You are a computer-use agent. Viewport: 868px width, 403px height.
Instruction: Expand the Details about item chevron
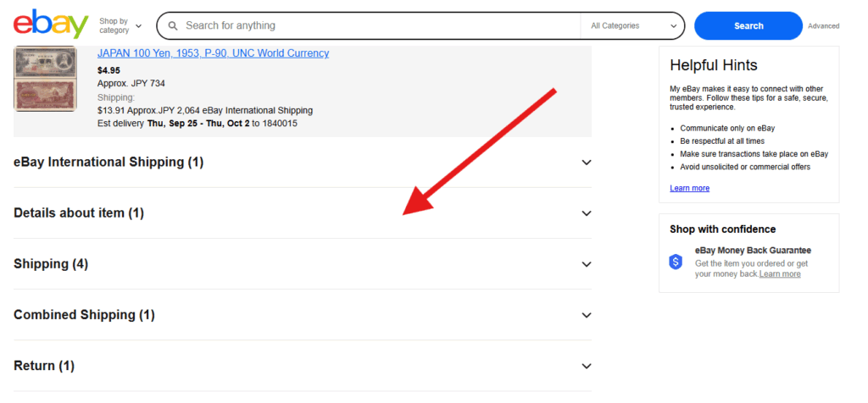[x=586, y=213]
